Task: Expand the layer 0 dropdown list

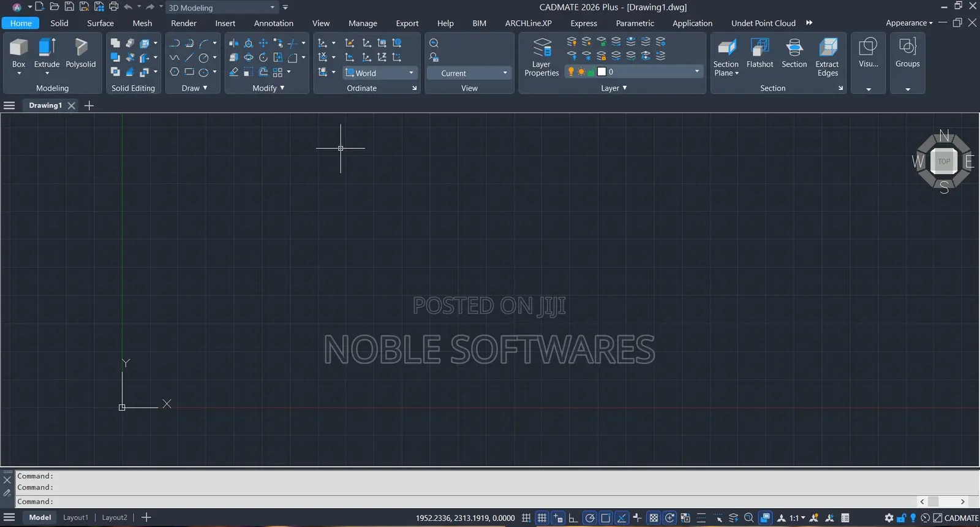Action: (x=697, y=72)
